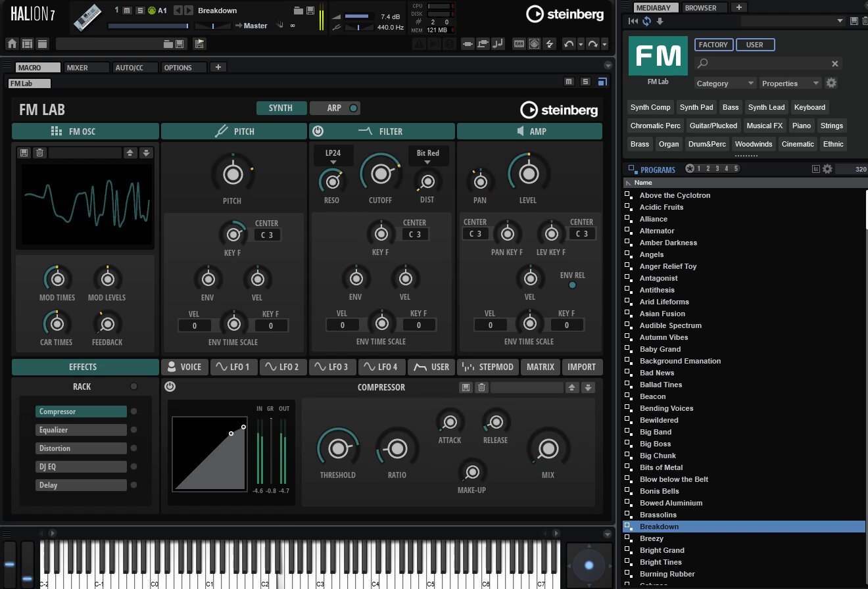
Task: Open the MIDI reset lightning icon
Action: tap(550, 44)
